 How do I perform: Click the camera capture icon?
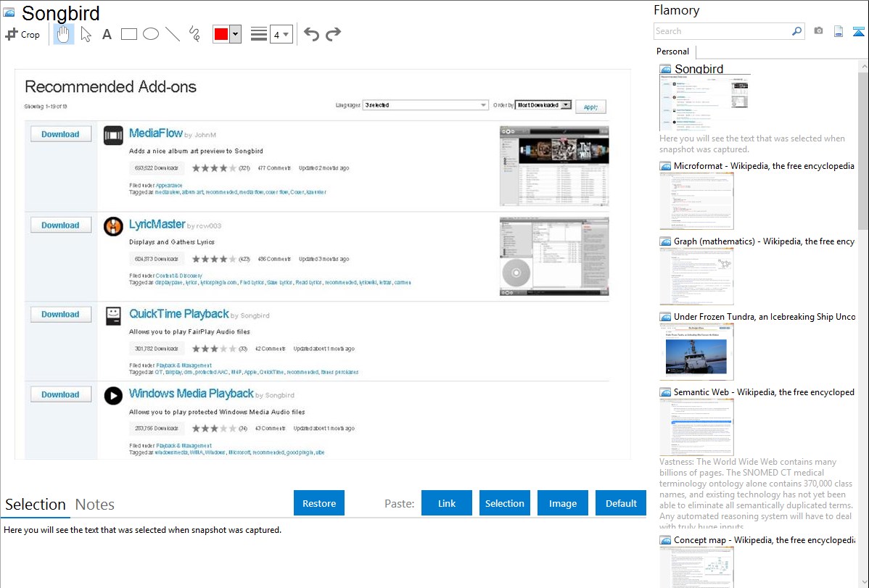tap(818, 31)
